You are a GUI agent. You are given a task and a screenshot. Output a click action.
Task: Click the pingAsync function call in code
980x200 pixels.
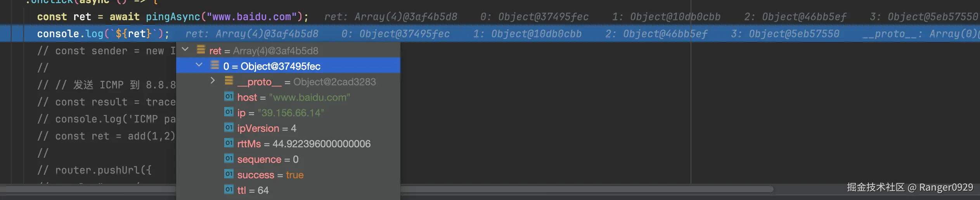(173, 17)
